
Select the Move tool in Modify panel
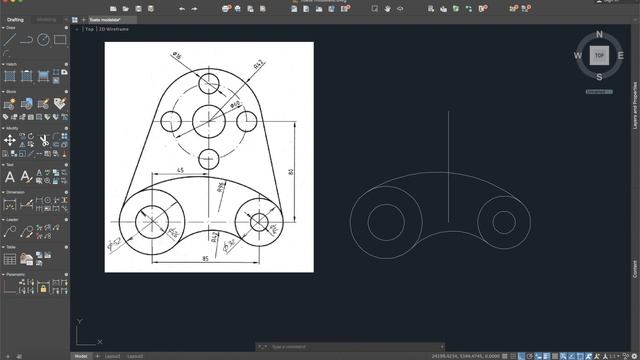9,140
